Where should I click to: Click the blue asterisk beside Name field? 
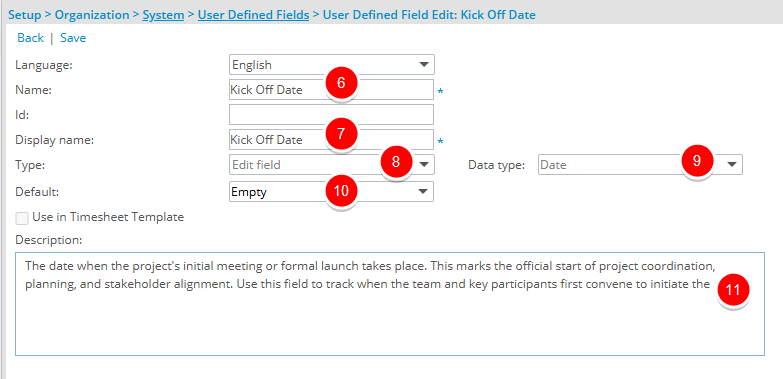click(440, 91)
